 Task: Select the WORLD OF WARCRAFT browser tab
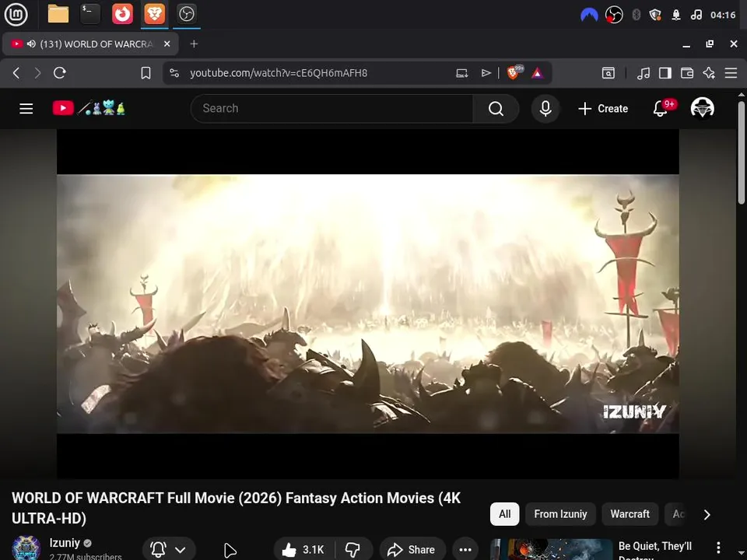90,44
